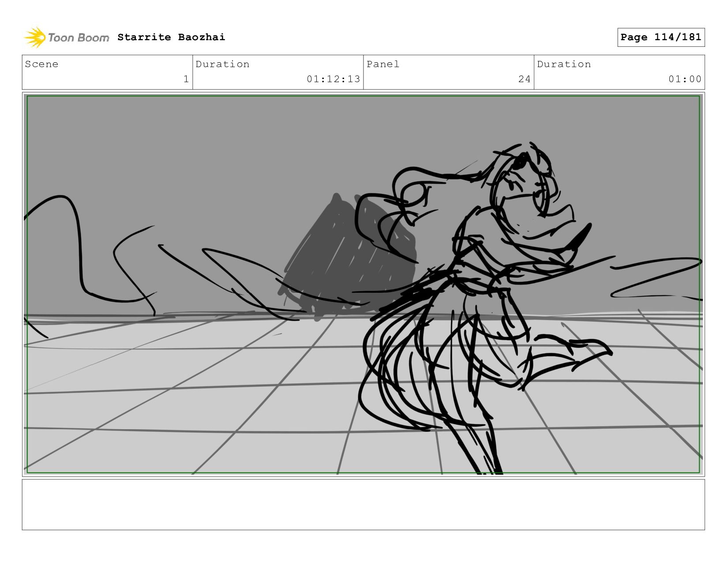Screen dimensions: 728x563
Task: Click the empty notes box below the panel
Action: [x=363, y=504]
